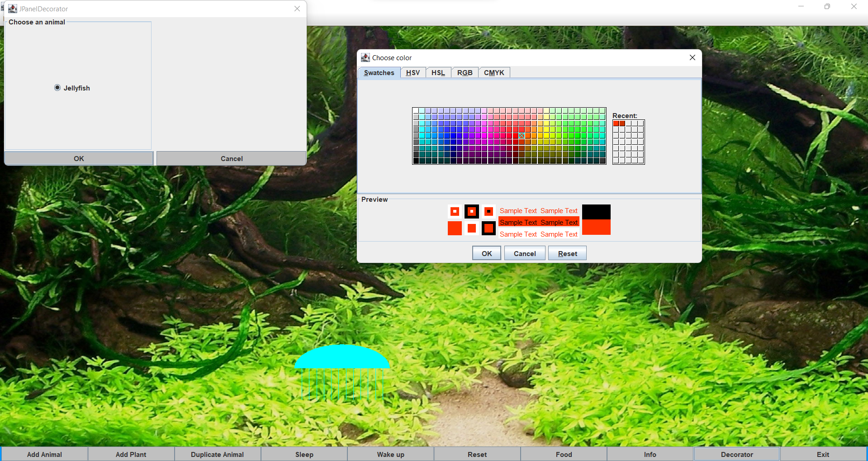868x461 pixels.
Task: Click the Sleep button
Action: pyautogui.click(x=304, y=454)
